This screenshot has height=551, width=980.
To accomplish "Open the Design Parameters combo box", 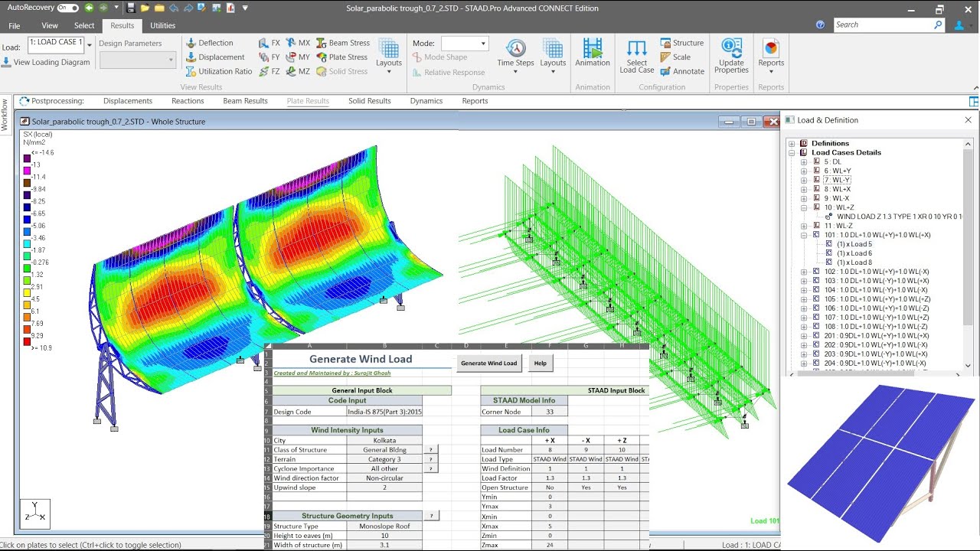I will (x=138, y=60).
